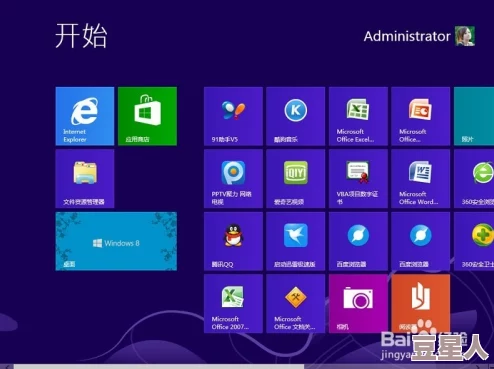Launch Microsoft Office Excel tile
Image resolution: width=494 pixels, height=369 pixels.
click(x=358, y=116)
